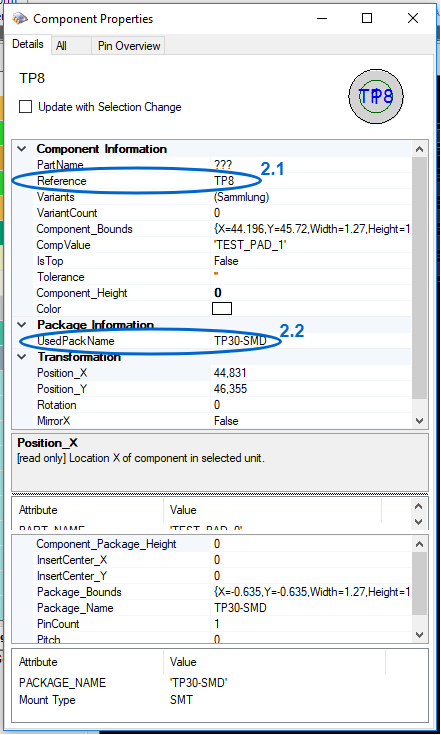Collapse the Transformation section
The image size is (441, 735).
pos(22,357)
